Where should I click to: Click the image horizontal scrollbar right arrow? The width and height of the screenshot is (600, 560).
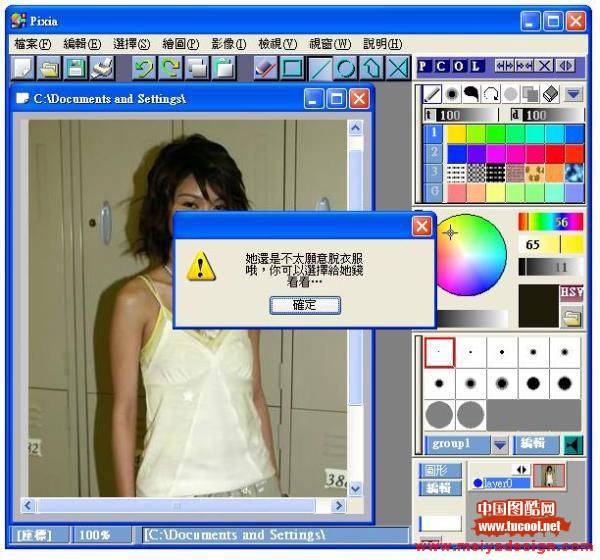tap(339, 506)
